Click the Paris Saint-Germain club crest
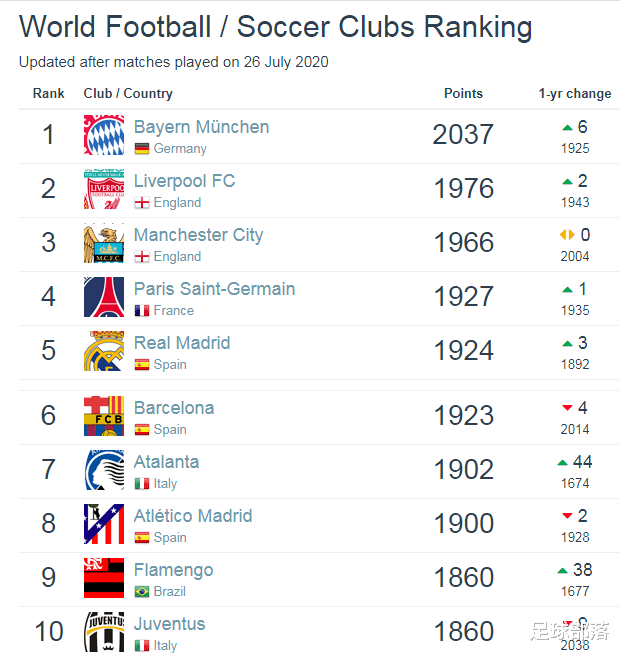620x654 pixels. pos(104,297)
